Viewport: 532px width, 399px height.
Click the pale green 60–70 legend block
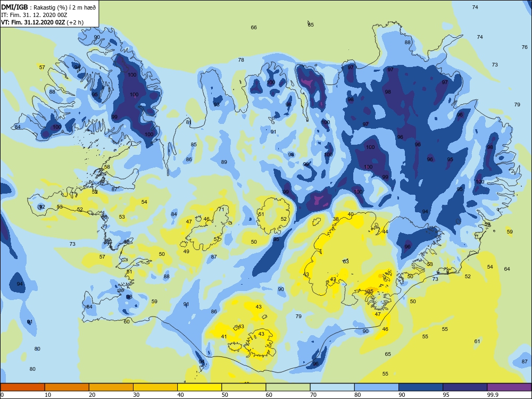click(288, 387)
